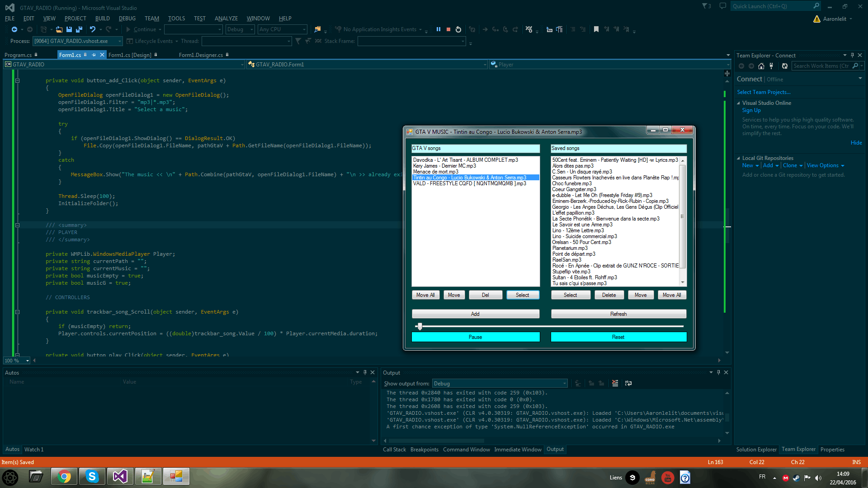Viewport: 868px width, 488px height.
Task: Click Delete under the Saved songs list
Action: click(609, 295)
